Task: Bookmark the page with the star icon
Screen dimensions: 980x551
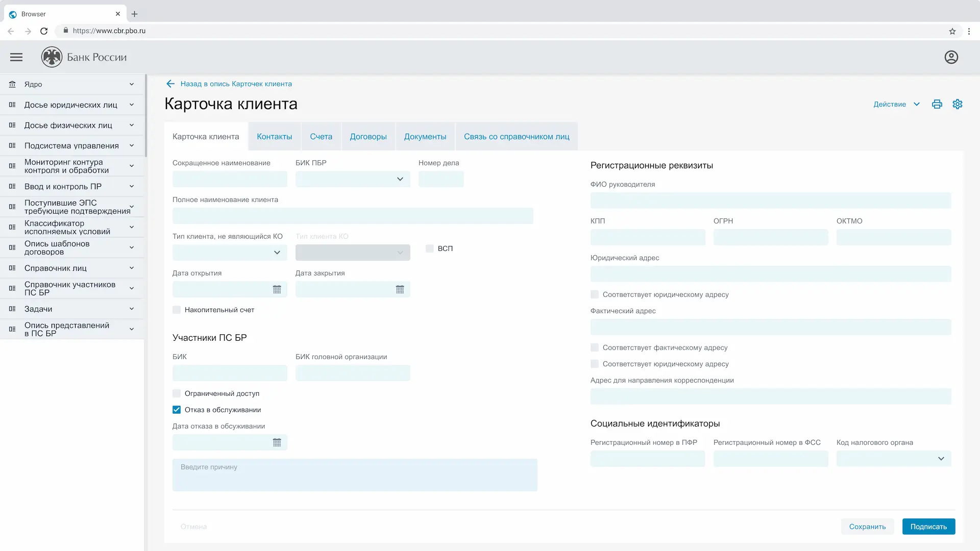Action: [x=952, y=31]
